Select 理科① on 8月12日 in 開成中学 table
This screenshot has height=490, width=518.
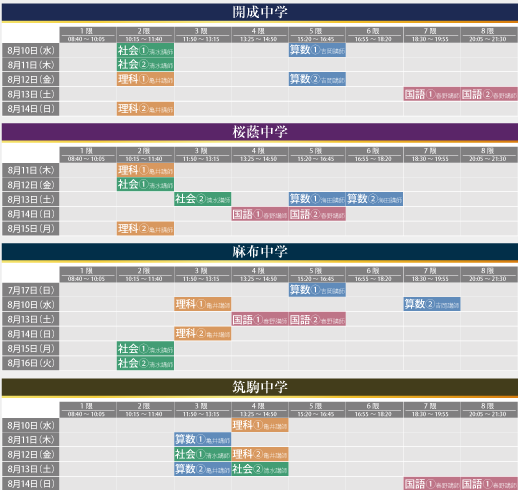point(145,79)
